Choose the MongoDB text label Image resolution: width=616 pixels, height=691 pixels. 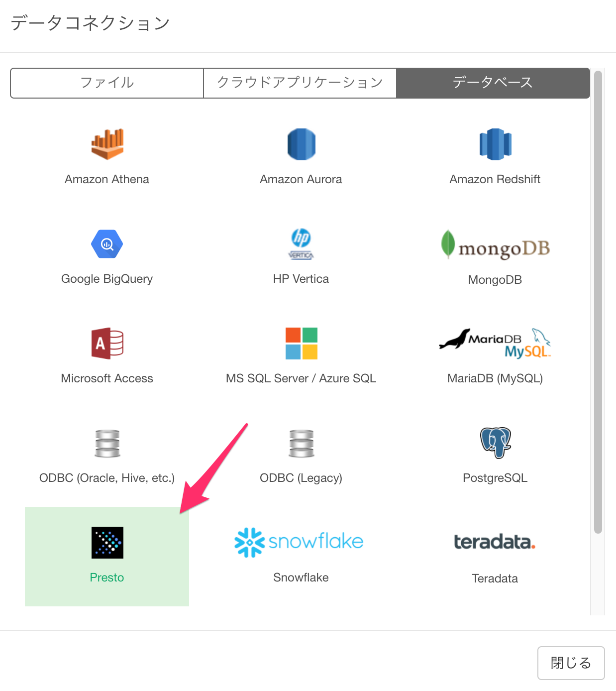(495, 280)
